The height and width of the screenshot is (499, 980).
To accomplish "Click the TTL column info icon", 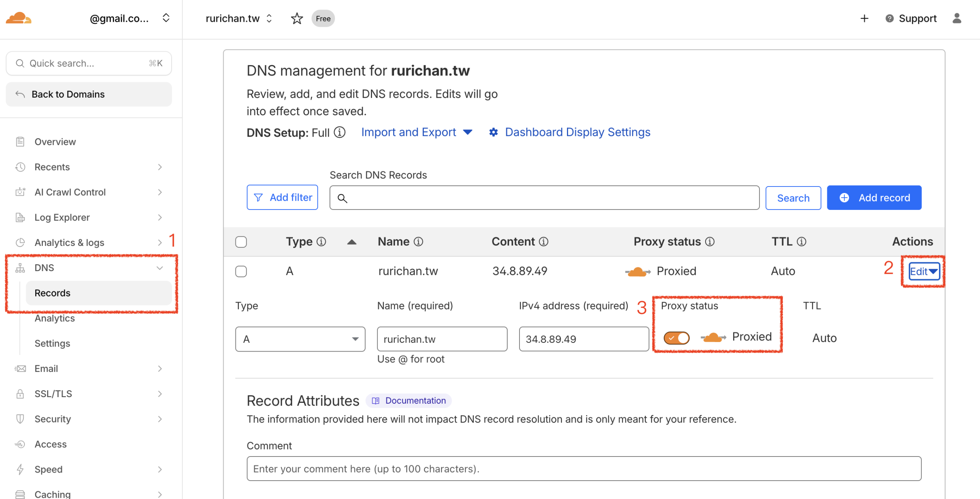I will tap(802, 242).
